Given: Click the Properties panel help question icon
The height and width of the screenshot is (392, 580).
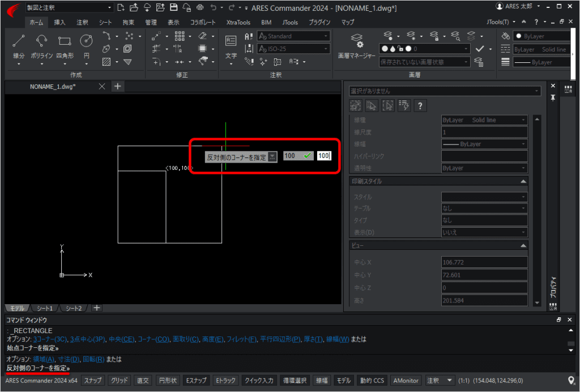Looking at the screenshot, I should point(420,106).
